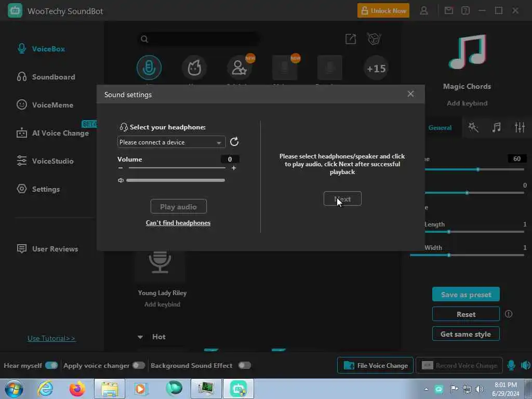This screenshot has width=532, height=399.
Task: Mute the microphone icon at bottom
Action: click(511, 365)
